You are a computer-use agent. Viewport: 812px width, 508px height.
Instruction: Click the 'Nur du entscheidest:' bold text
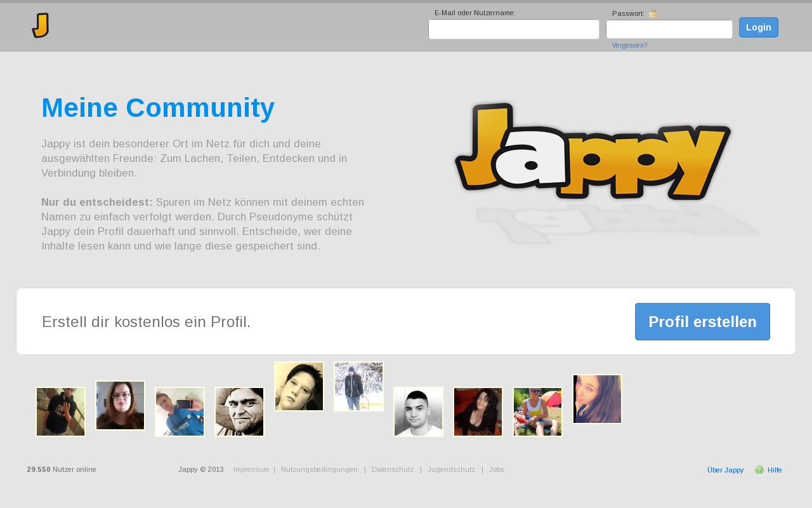[x=97, y=202]
